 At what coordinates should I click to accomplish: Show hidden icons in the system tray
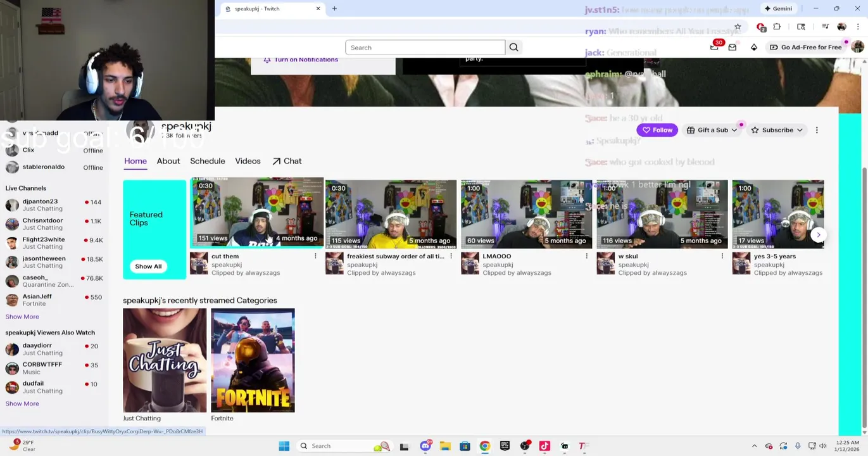754,446
